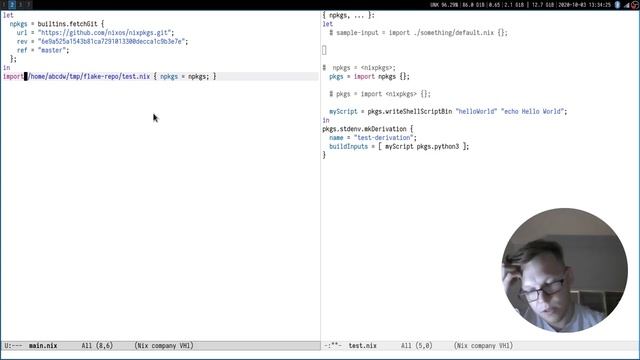Viewport: 640px width, 360px height.
Task: Switch to workspace 1 in the top bar
Action: point(4,4)
